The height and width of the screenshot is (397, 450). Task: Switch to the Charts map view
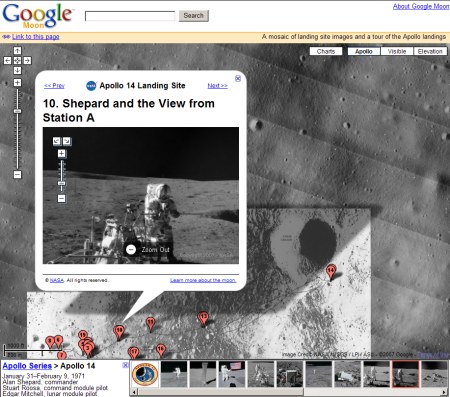click(326, 51)
